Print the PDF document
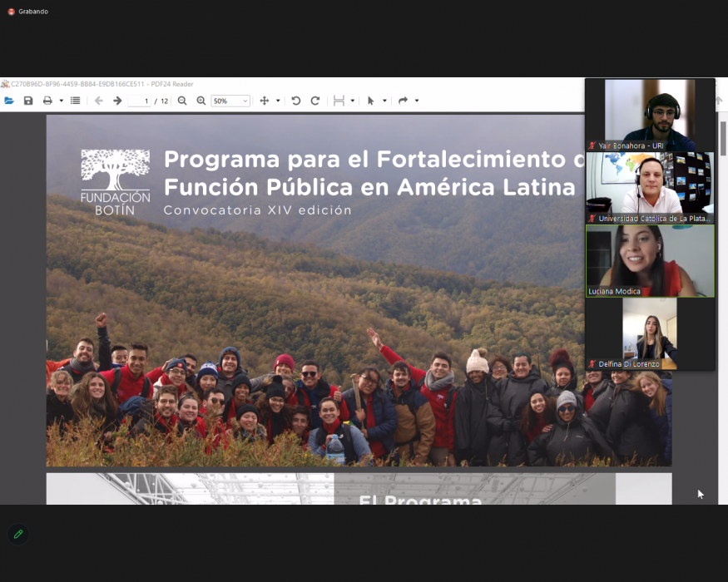The width and height of the screenshot is (728, 582). coord(49,101)
